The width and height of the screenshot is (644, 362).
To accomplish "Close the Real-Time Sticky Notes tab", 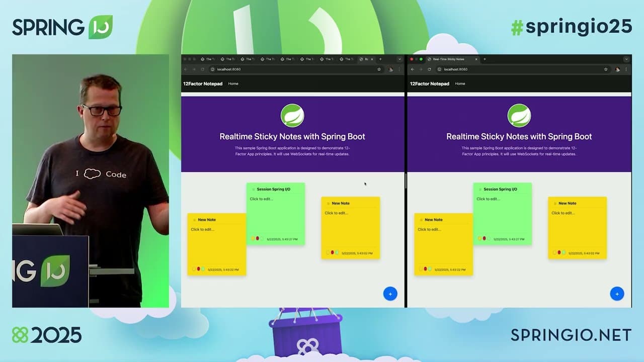I will pos(476,59).
